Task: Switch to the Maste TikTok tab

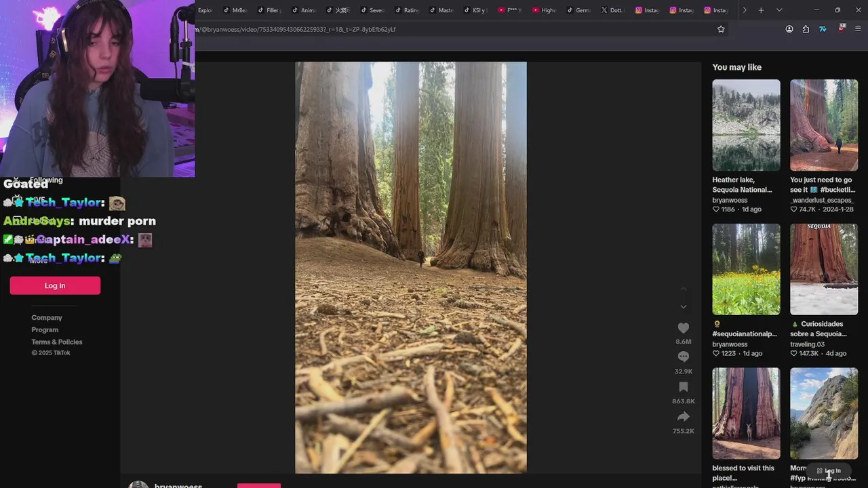Action: 441,10
